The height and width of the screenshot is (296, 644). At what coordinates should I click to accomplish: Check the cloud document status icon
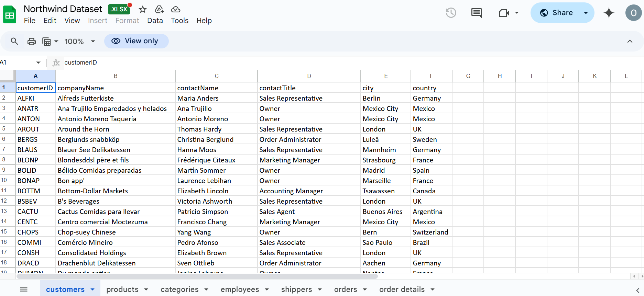coord(176,9)
